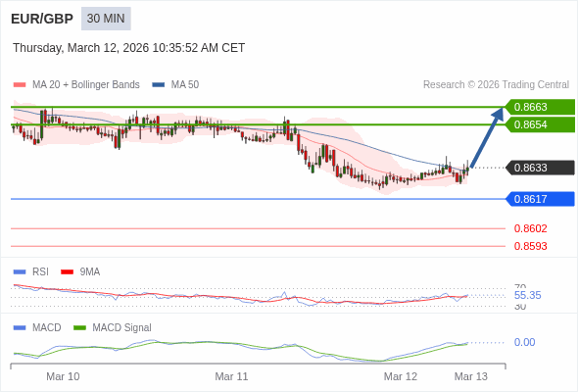
Task: Click the RSI value 55.35
Action: (x=527, y=295)
